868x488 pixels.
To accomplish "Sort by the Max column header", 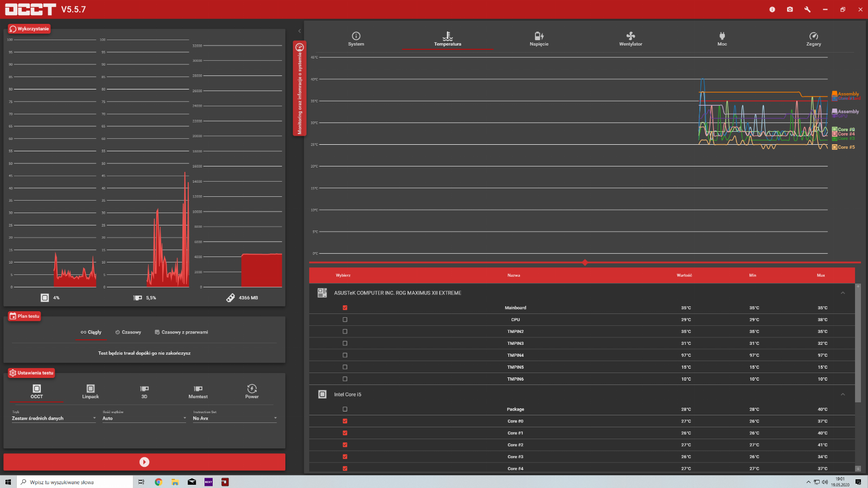I will (821, 275).
